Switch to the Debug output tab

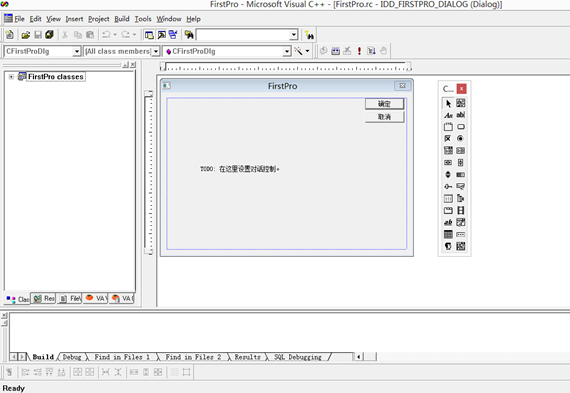click(x=72, y=357)
